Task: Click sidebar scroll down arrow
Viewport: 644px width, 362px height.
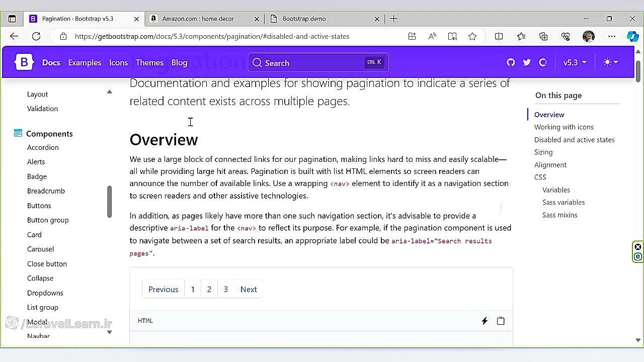Action: [x=109, y=332]
